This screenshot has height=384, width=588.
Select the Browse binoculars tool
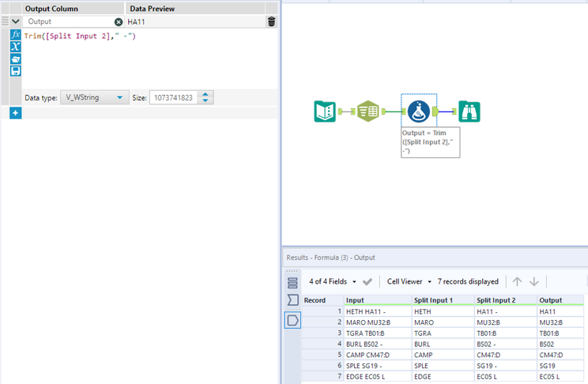click(x=469, y=111)
